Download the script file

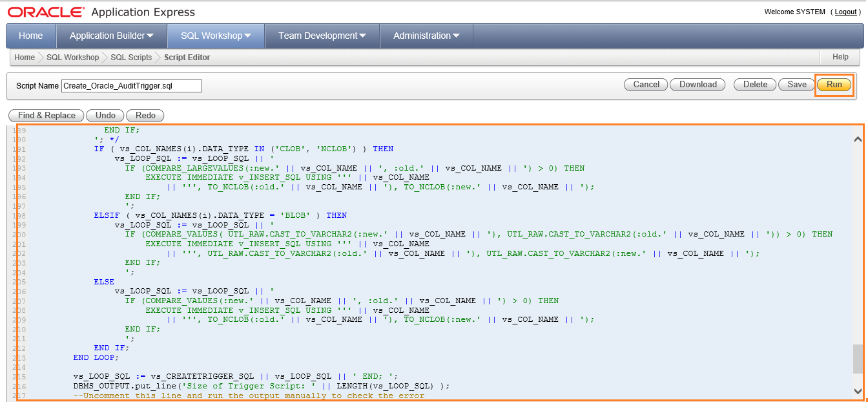click(698, 85)
